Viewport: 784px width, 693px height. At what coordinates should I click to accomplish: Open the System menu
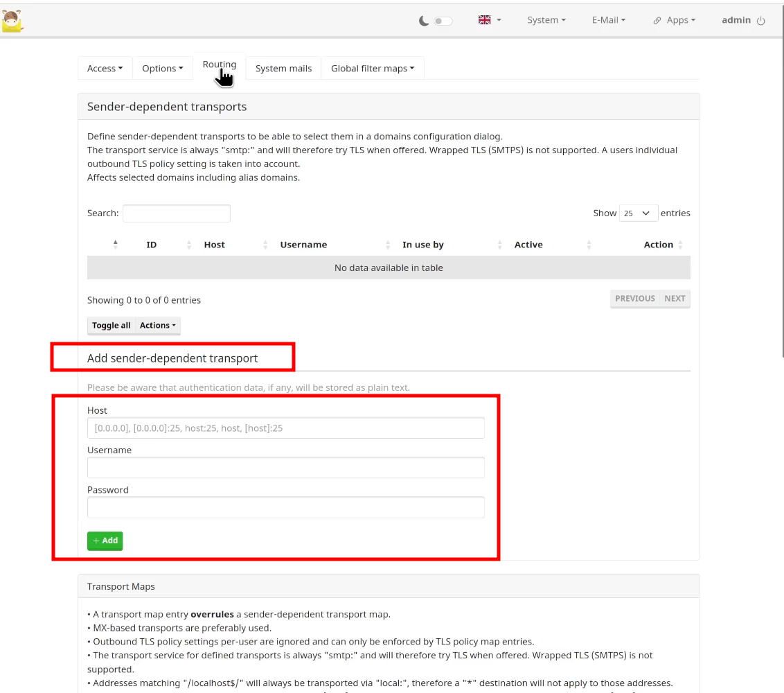tap(546, 20)
